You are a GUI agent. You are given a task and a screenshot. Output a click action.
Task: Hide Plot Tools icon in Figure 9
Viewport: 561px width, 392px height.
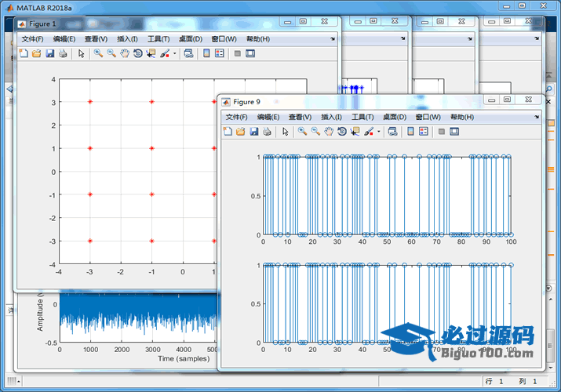[442, 132]
